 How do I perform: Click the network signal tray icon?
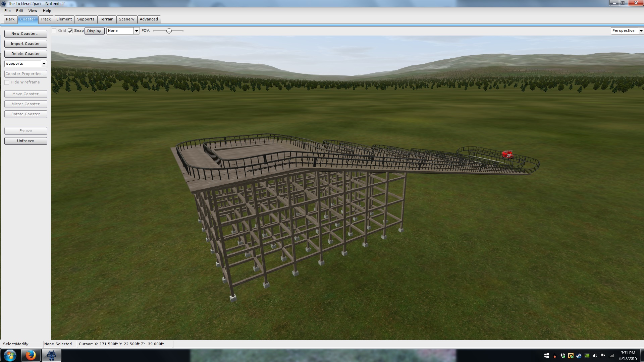point(611,356)
